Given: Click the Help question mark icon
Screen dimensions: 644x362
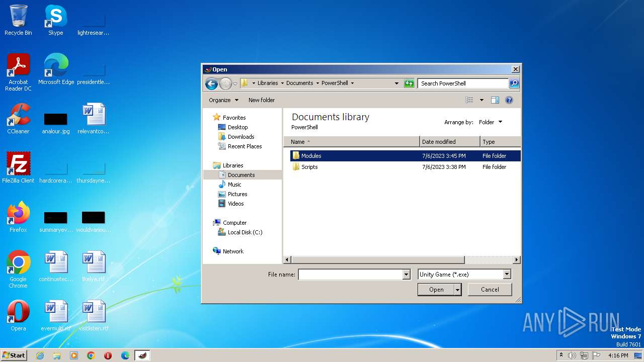Looking at the screenshot, I should click(509, 100).
